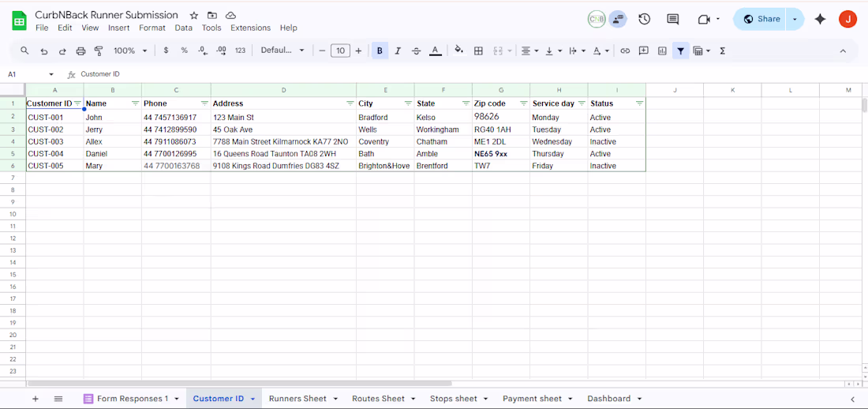Screen dimensions: 868x409
Task: Toggle bold formatting
Action: 380,51
